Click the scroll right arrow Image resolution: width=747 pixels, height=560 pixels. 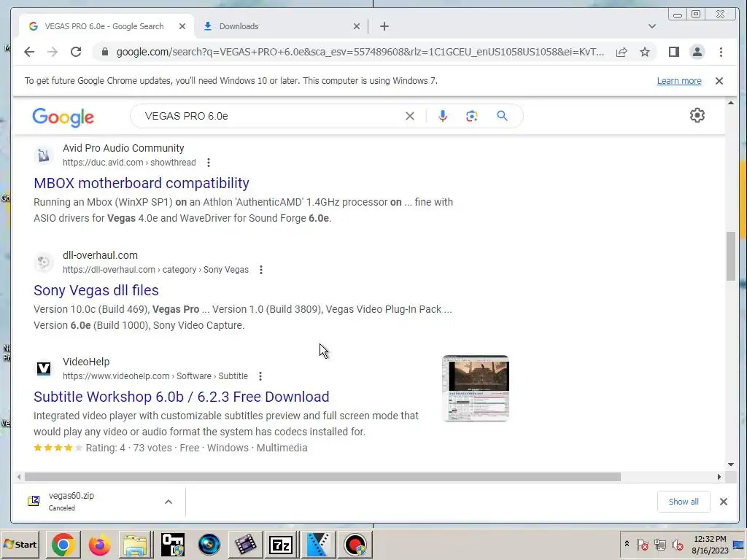719,477
